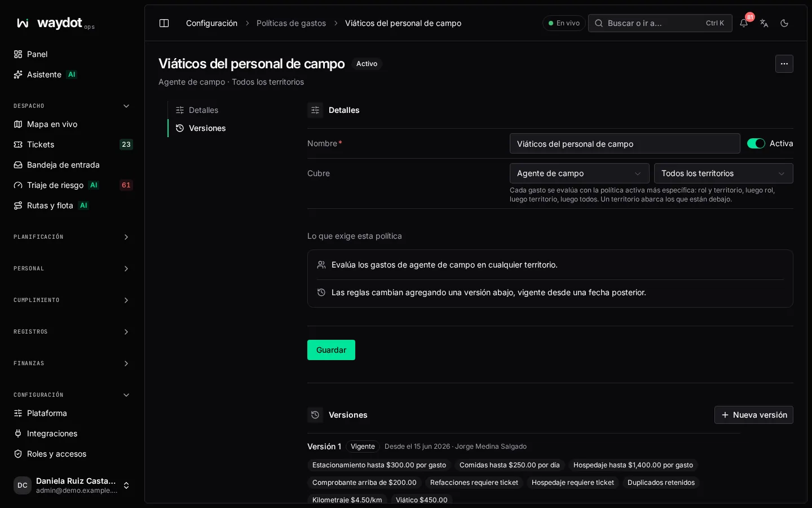The height and width of the screenshot is (508, 812).
Task: Open Integraciones settings
Action: pos(72,433)
